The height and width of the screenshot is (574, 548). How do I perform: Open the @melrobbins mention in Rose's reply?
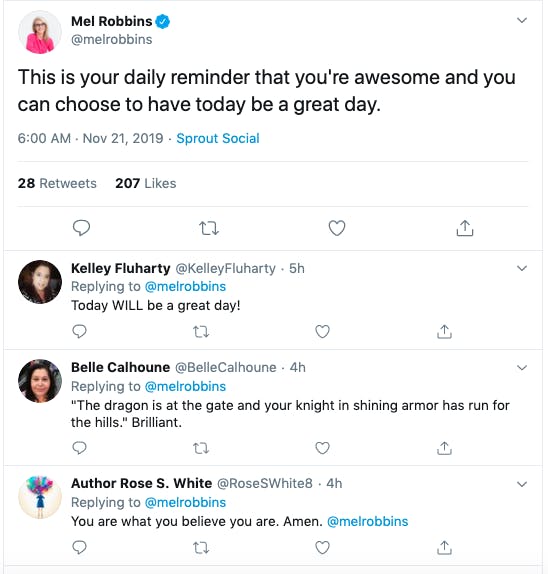(367, 521)
